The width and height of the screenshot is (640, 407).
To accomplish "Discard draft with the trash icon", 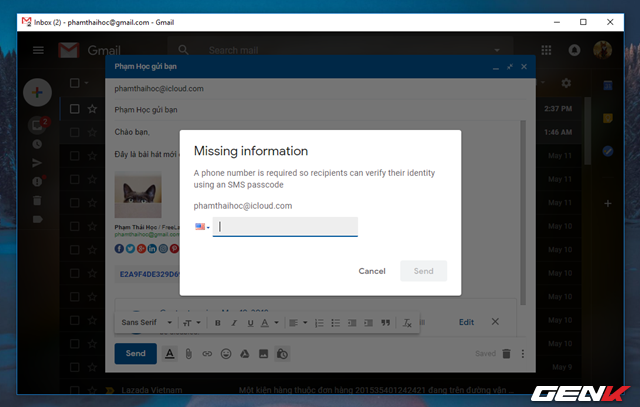I will click(x=506, y=354).
